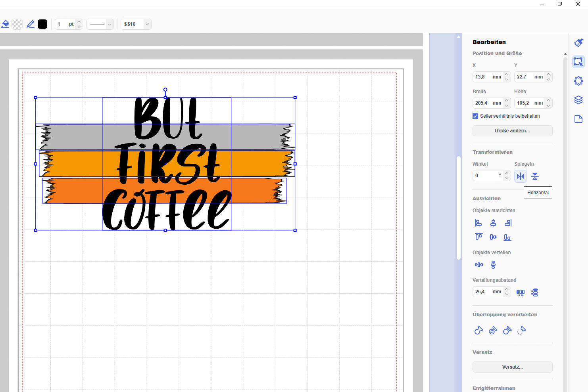
Task: Click the first overlap weld icon
Action: pyautogui.click(x=478, y=330)
